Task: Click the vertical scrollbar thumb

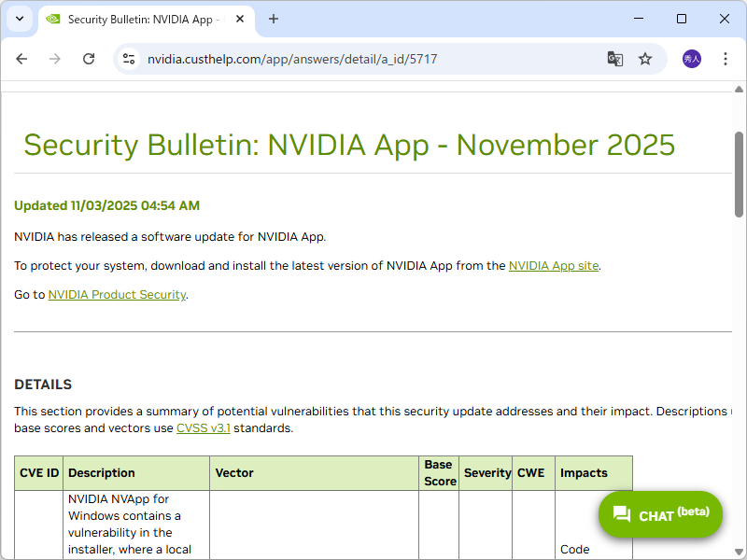Action: [739, 175]
